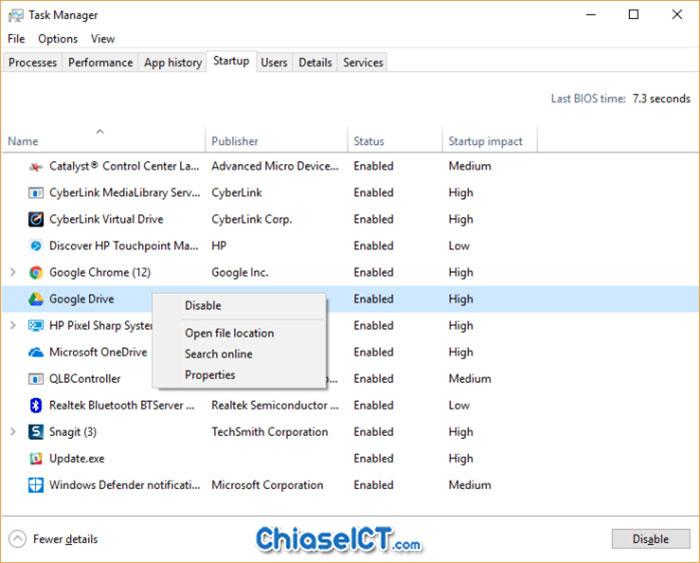The width and height of the screenshot is (700, 563).
Task: Click Enabled status of Update.exe row
Action: pyautogui.click(x=374, y=459)
